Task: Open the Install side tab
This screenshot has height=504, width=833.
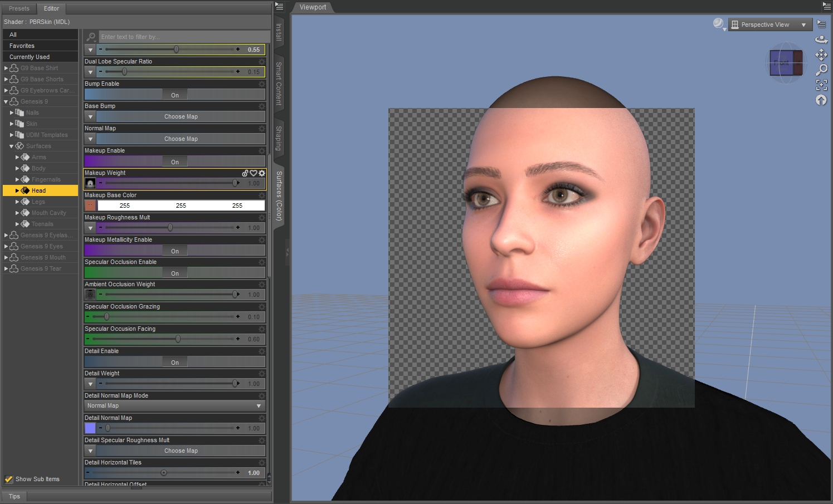Action: tap(279, 32)
